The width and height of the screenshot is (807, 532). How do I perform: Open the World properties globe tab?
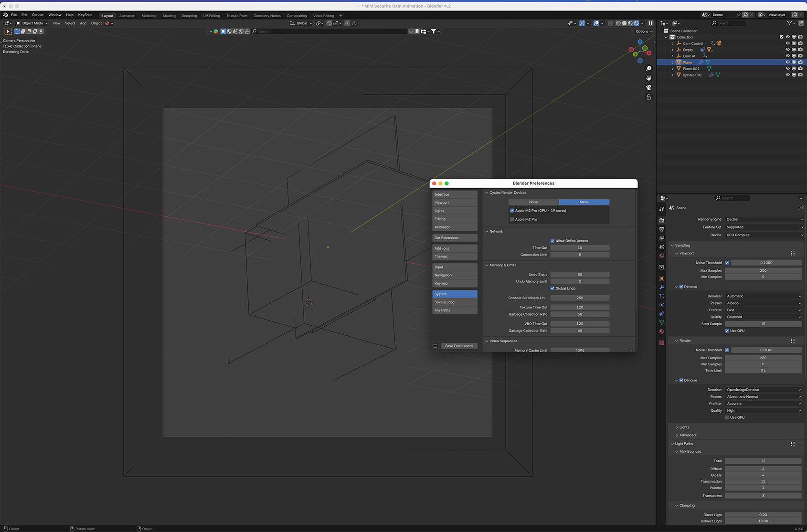(x=661, y=256)
